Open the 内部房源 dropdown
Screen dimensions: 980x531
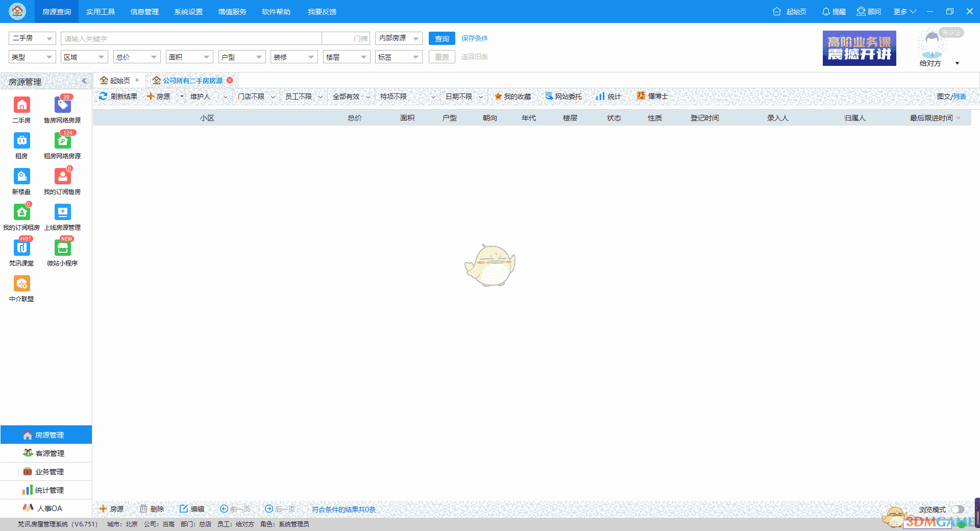coord(399,38)
